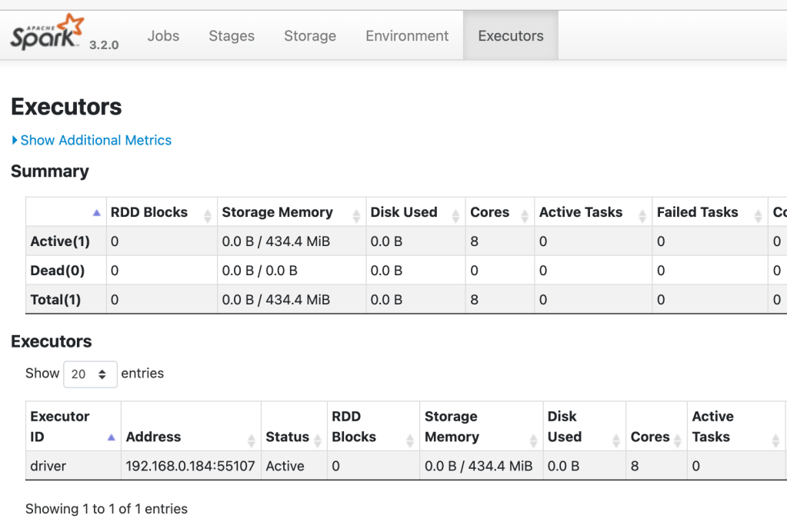787x532 pixels.
Task: Sort executors table by Status
Action: tap(294, 426)
